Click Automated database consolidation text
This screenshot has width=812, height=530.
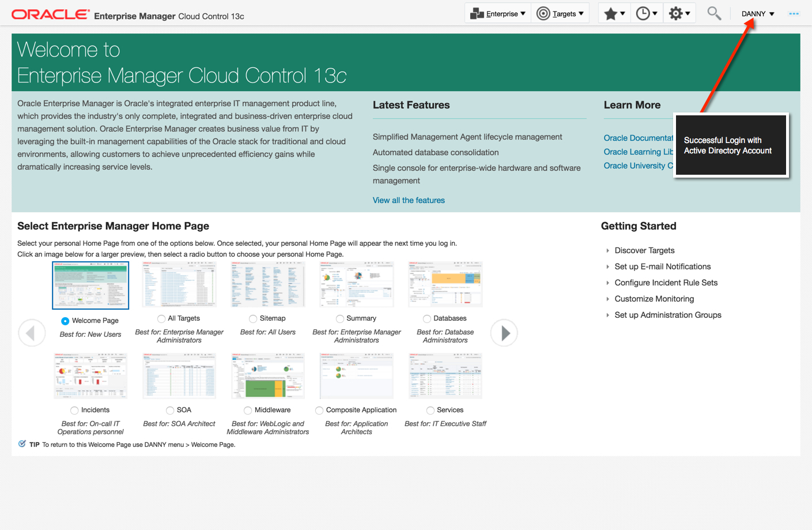coord(436,152)
